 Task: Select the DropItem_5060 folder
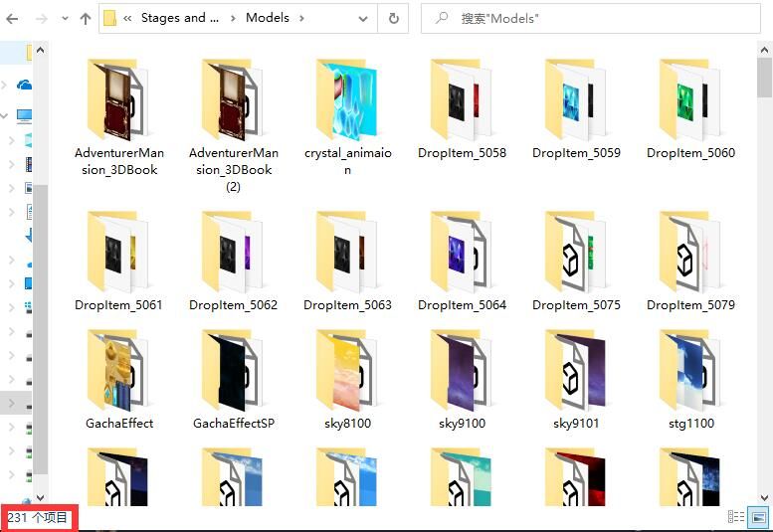[690, 108]
